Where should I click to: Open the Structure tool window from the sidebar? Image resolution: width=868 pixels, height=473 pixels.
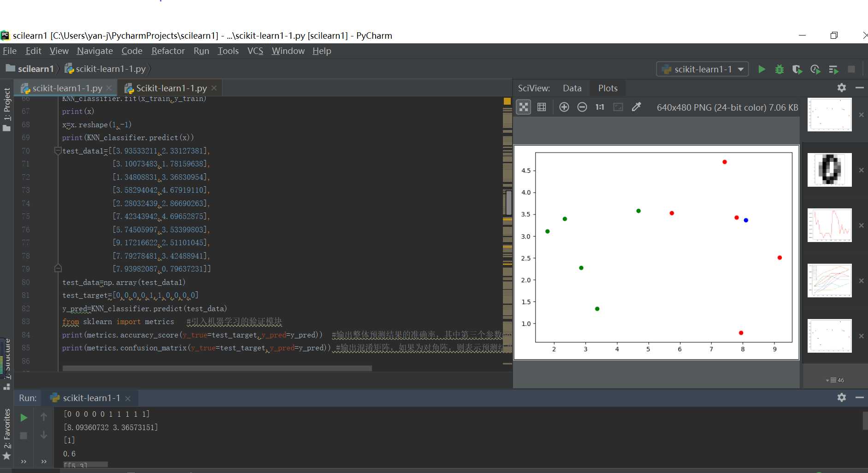pyautogui.click(x=6, y=364)
